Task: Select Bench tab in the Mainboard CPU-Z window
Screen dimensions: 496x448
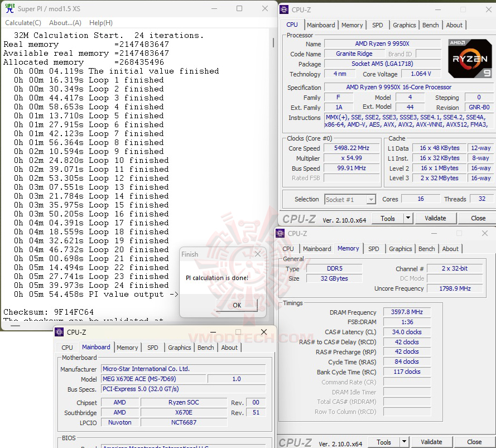Action: coord(206,348)
